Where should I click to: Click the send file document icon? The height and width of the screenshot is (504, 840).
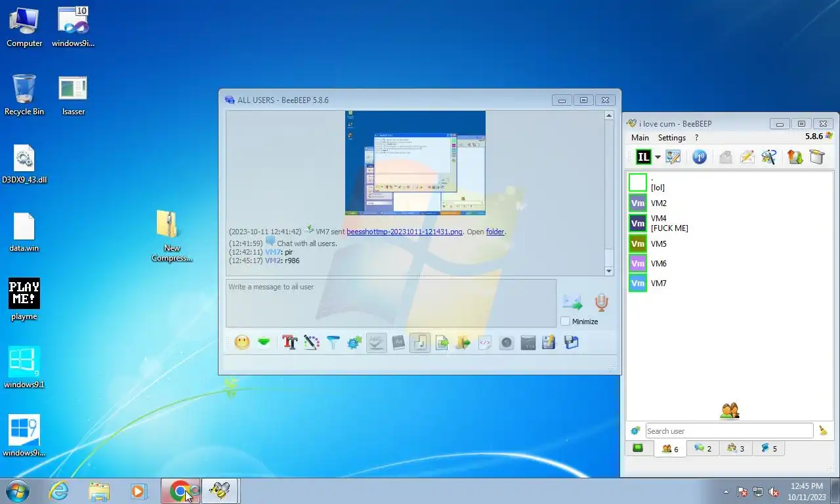coord(442,343)
